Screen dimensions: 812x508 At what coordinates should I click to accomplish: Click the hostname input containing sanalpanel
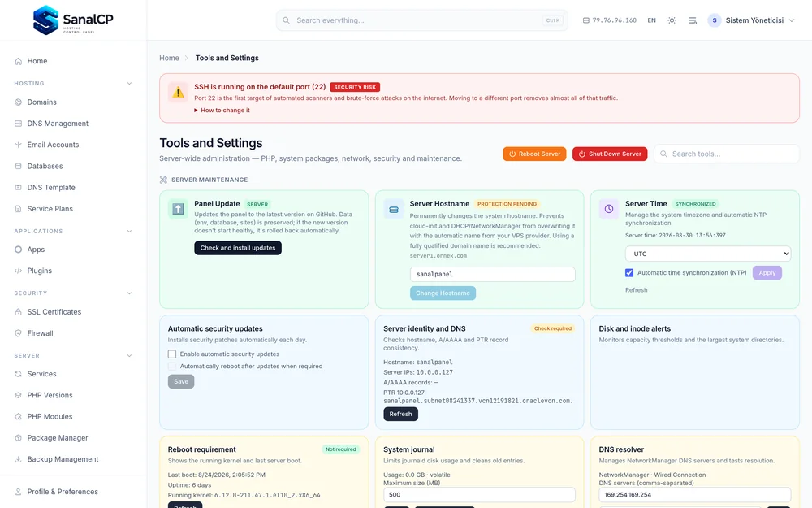493,274
